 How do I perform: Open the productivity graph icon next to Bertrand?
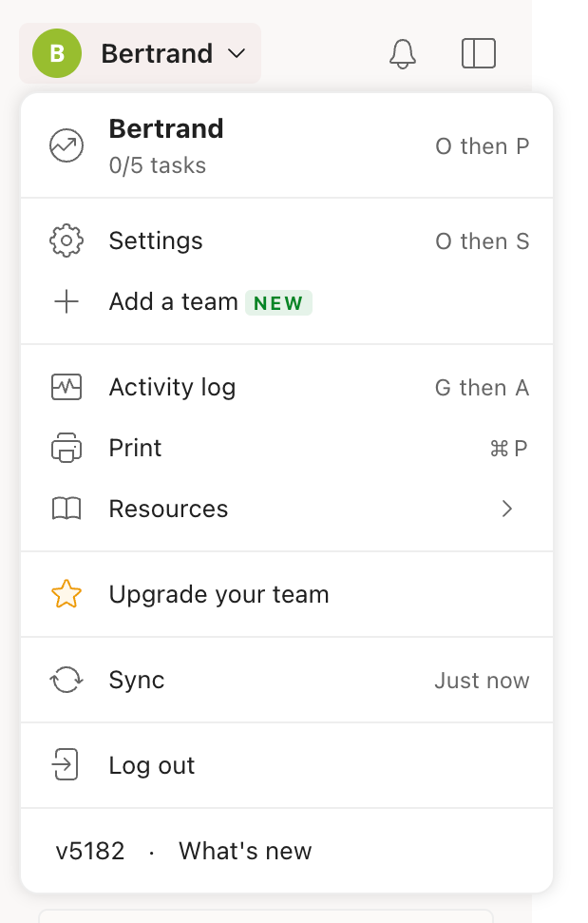click(x=66, y=145)
